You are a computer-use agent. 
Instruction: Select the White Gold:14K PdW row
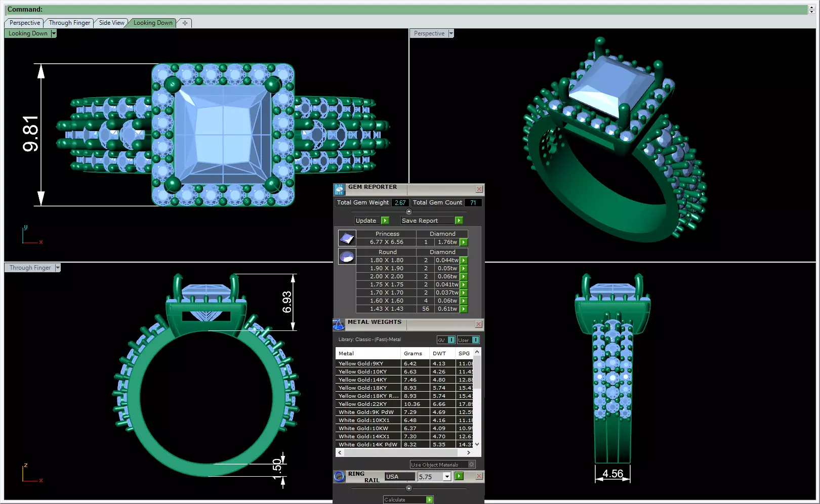(405, 445)
